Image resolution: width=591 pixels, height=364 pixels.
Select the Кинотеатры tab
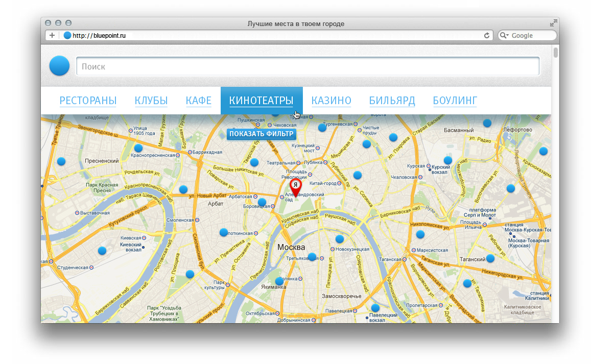[262, 101]
